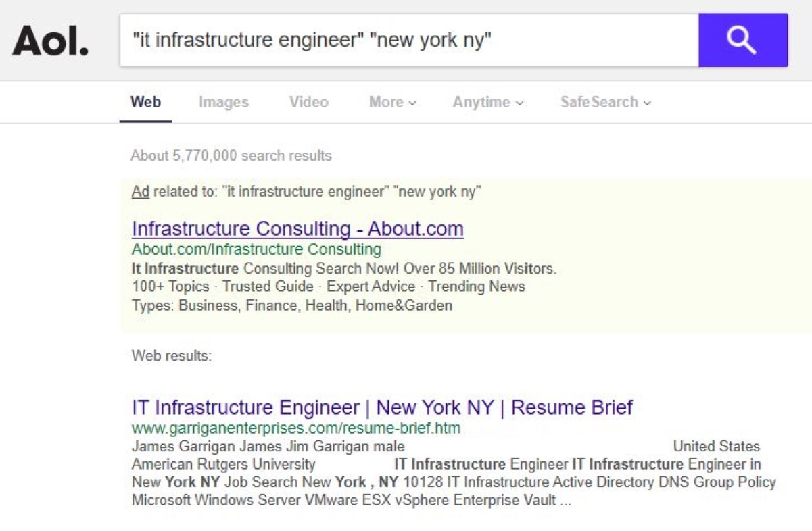
Task: Open Infrastructure Consulting - About.com ad title
Action: (x=297, y=228)
